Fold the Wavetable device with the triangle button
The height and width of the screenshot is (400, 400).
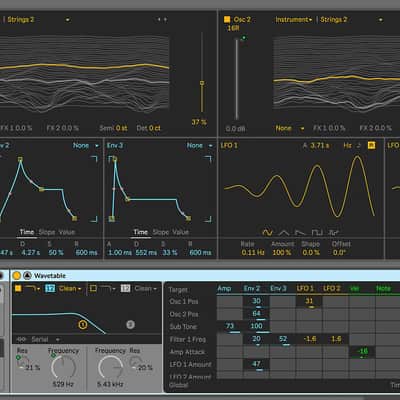27,276
